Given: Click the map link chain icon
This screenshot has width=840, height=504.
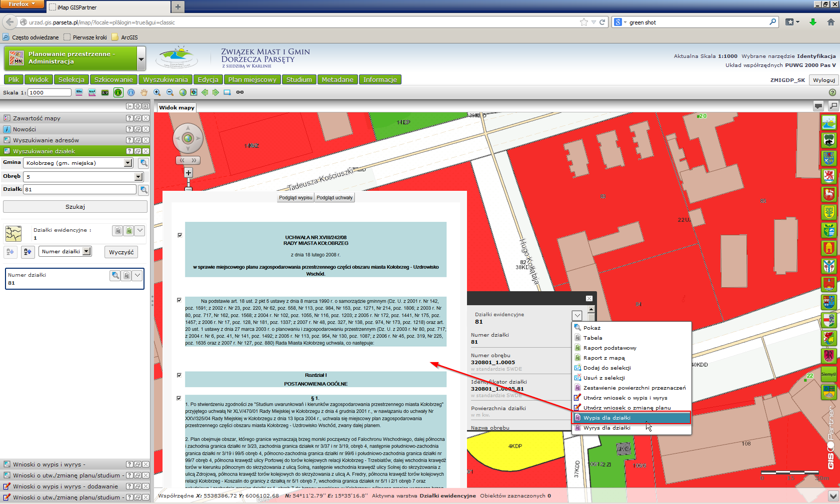Looking at the screenshot, I should [240, 92].
